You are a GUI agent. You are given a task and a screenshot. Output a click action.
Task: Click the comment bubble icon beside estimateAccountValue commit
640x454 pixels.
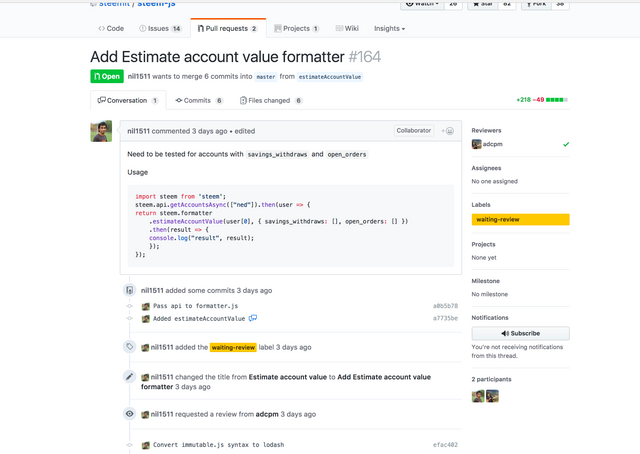tap(253, 318)
